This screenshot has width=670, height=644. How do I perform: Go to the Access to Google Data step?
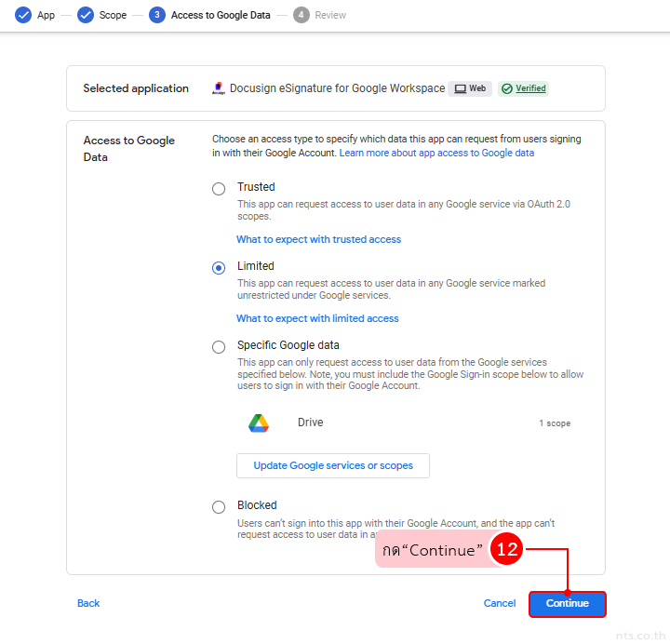pos(221,15)
